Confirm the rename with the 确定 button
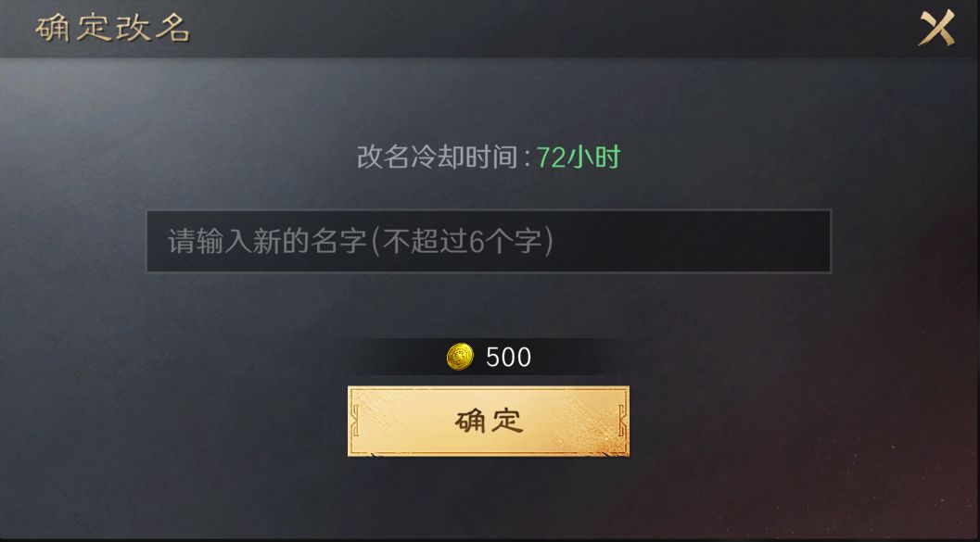 click(x=488, y=421)
